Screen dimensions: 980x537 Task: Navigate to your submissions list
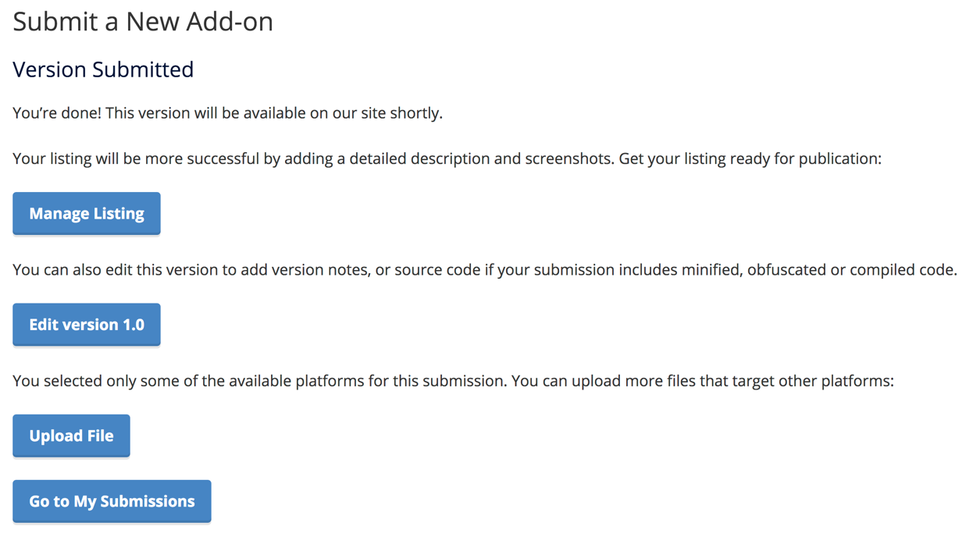112,501
